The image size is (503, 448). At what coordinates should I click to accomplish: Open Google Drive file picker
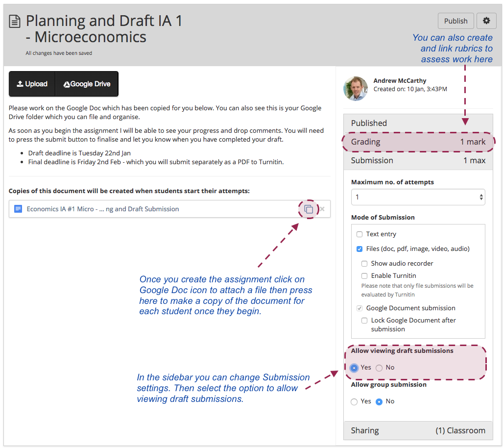click(87, 84)
